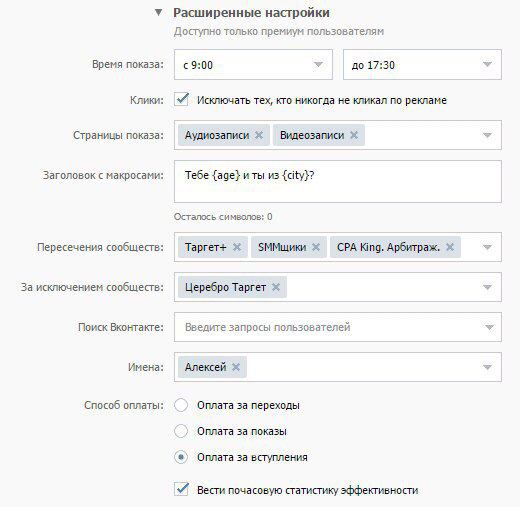Screen dimensions: 520x507
Task: Remove the Церебро Таргет exclusion tag
Action: coord(276,287)
